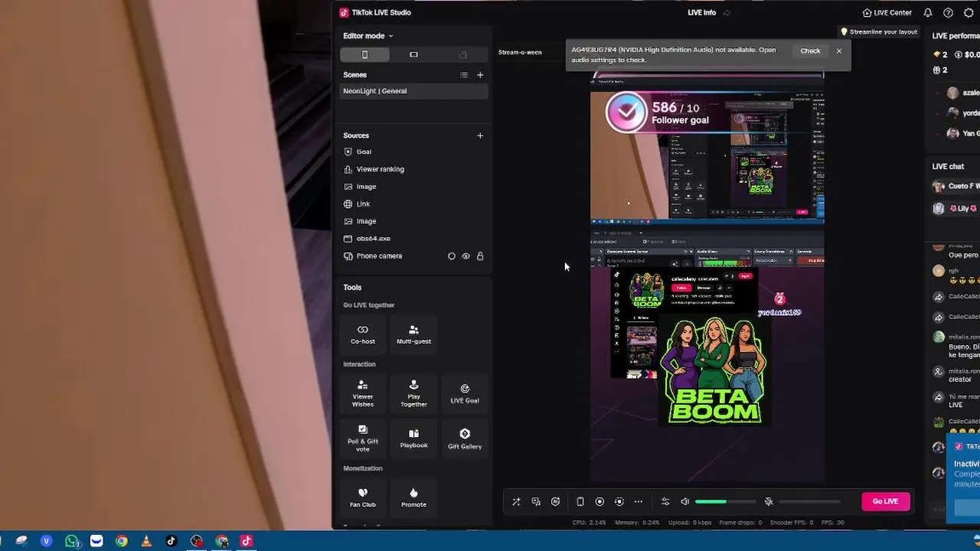Image resolution: width=980 pixels, height=551 pixels.
Task: Open VLC from the taskbar
Action: (146, 541)
